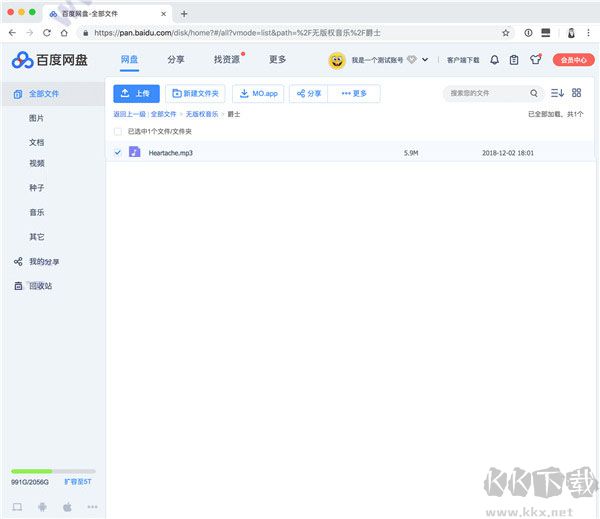This screenshot has height=519, width=600.
Task: Click the sort order icon
Action: click(557, 93)
